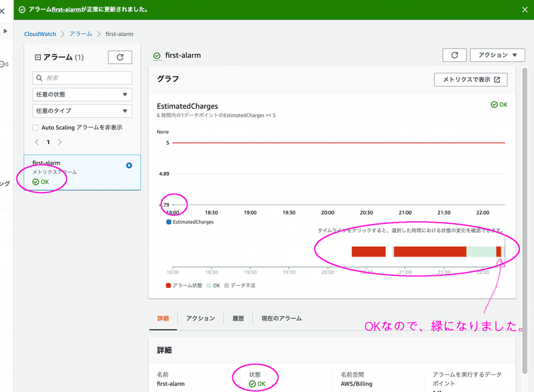Screen dimensions: 534x392
Task: Open the CloudWatch breadcrumb link
Action: (40, 34)
